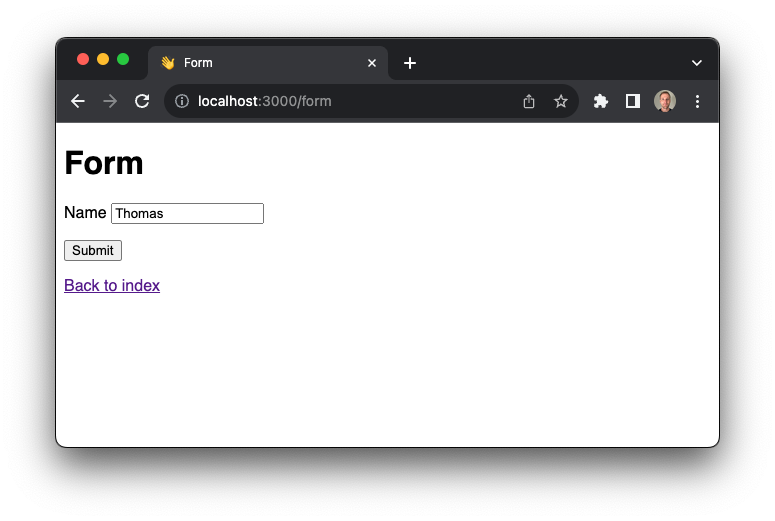The width and height of the screenshot is (775, 521).
Task: Reload the current page
Action: [142, 101]
